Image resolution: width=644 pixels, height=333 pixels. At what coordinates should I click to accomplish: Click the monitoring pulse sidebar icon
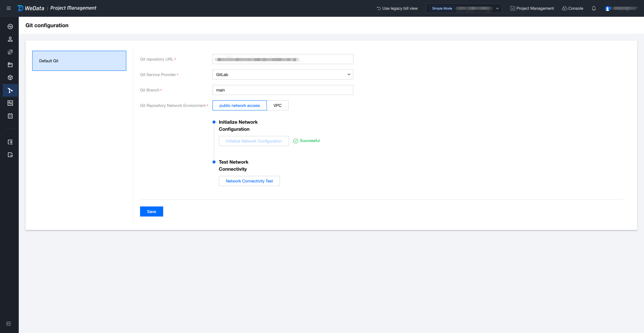10,27
